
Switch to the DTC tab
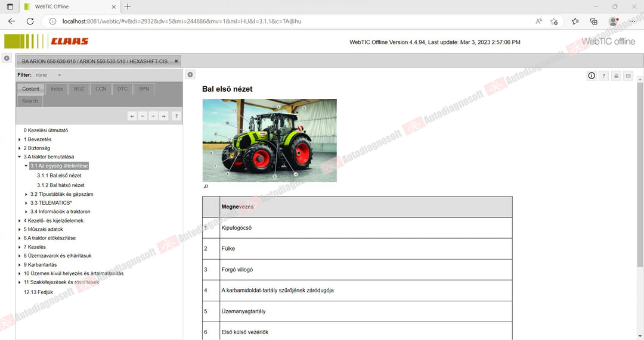tap(122, 89)
